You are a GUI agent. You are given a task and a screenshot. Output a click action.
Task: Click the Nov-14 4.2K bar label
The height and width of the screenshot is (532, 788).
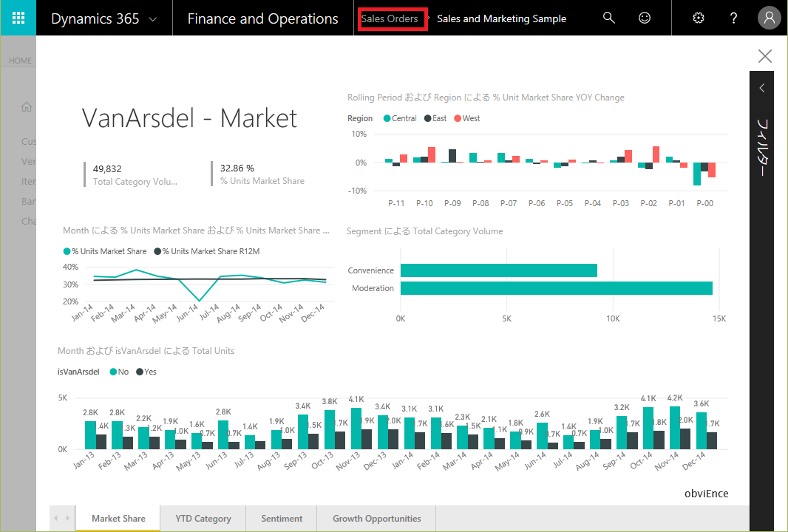click(675, 398)
